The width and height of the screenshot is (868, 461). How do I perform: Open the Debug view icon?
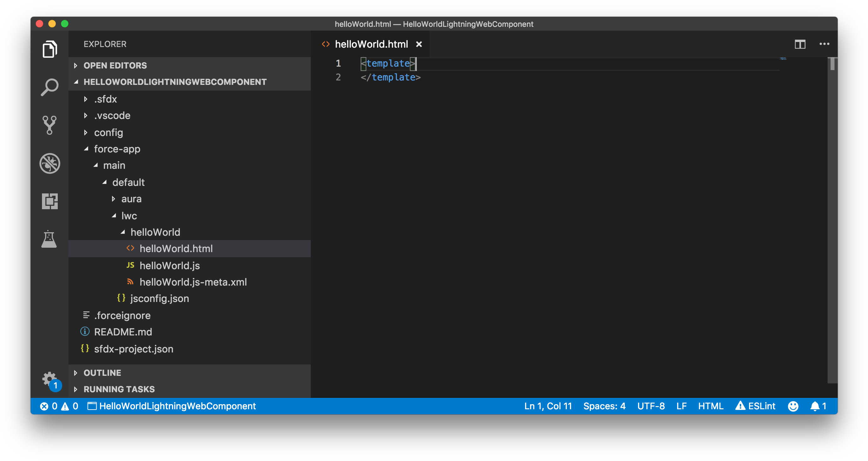(50, 163)
